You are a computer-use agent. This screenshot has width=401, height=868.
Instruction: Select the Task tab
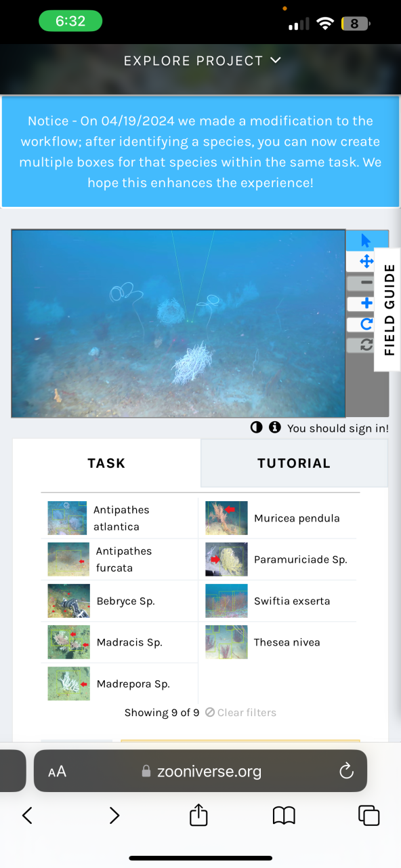(106, 463)
